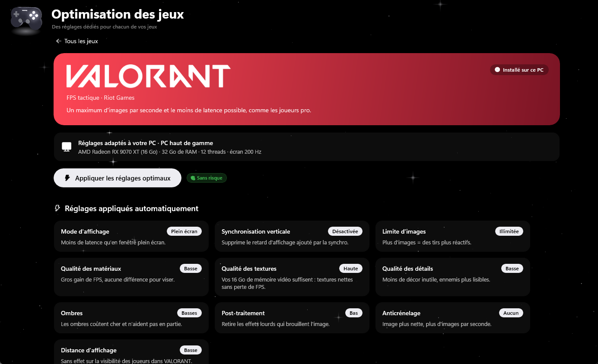Click the lightning icon beside Réglages appliqués automatiquement
Image resolution: width=598 pixels, height=364 pixels.
coord(57,209)
